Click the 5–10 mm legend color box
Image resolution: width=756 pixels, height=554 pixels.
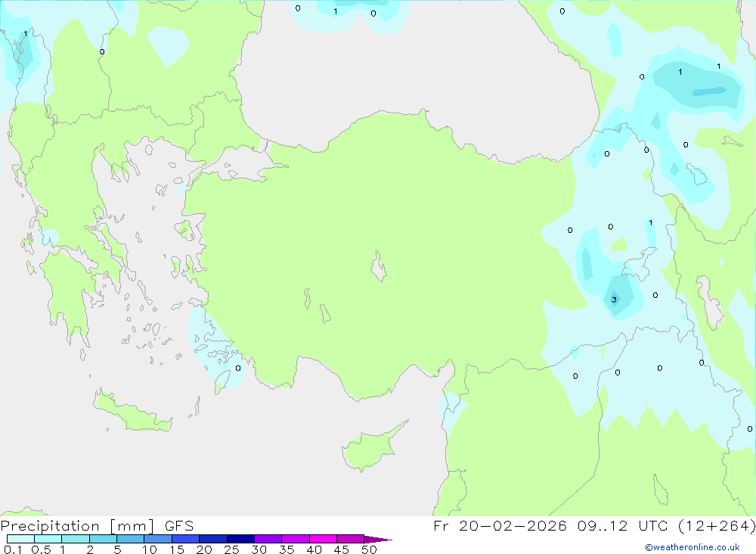pyautogui.click(x=131, y=539)
